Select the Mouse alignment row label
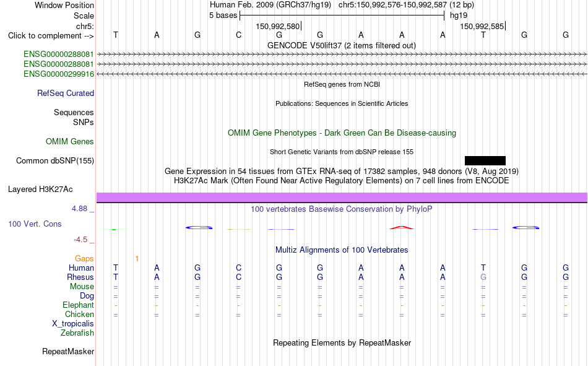 click(82, 286)
